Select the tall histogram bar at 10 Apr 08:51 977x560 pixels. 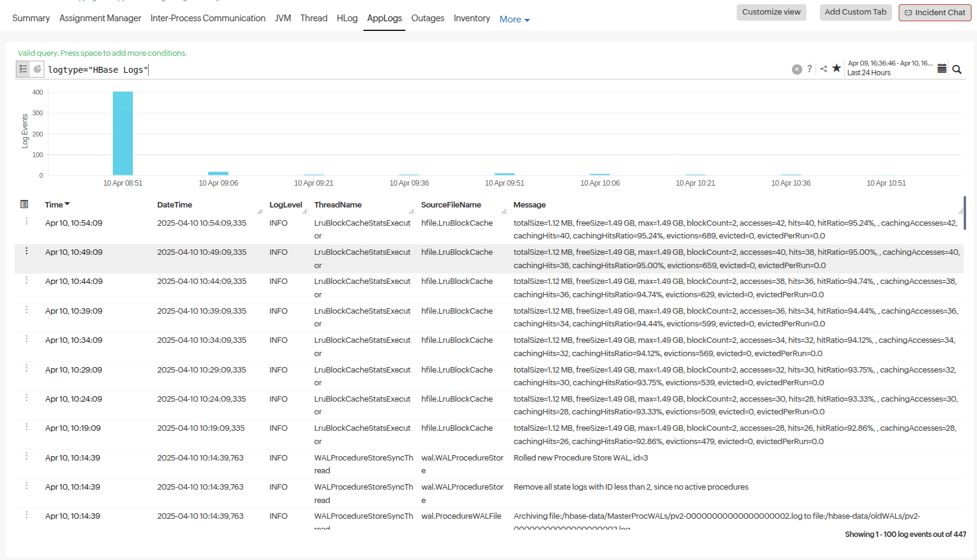[x=123, y=133]
